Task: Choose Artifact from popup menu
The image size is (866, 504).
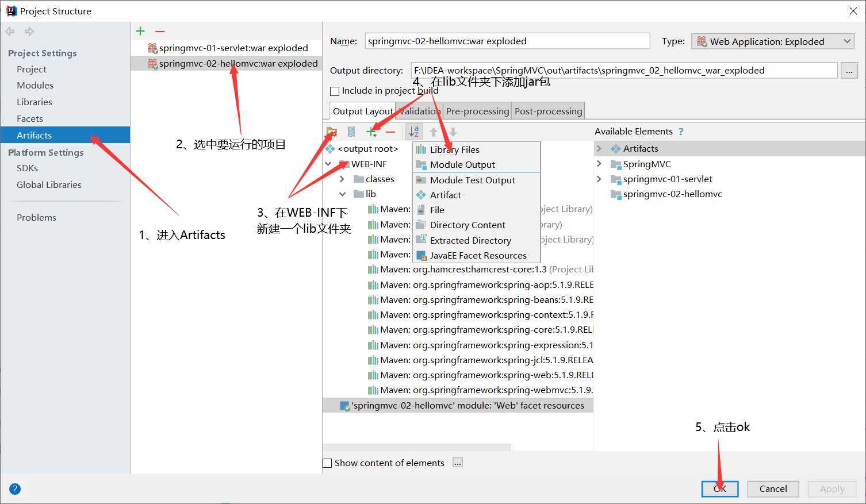Action: pos(477,195)
